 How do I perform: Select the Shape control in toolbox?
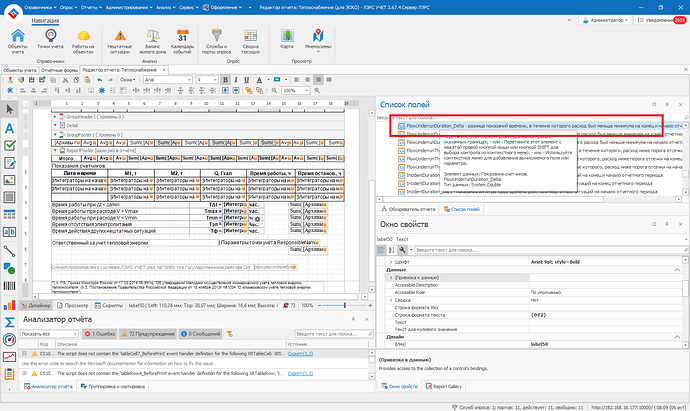9,268
